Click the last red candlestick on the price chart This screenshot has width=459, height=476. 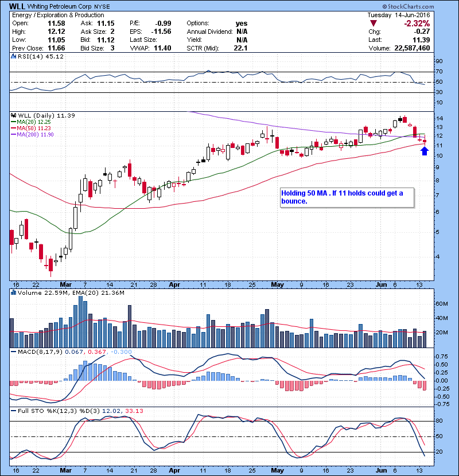425,141
